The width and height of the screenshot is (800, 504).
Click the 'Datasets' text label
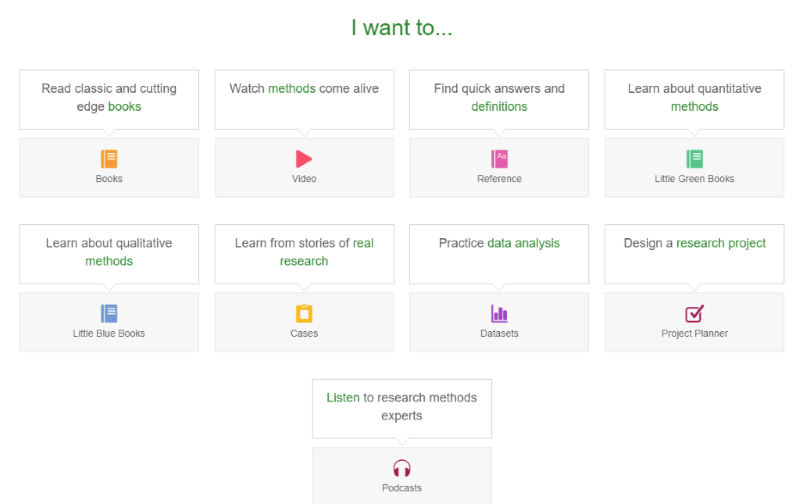[x=499, y=333]
